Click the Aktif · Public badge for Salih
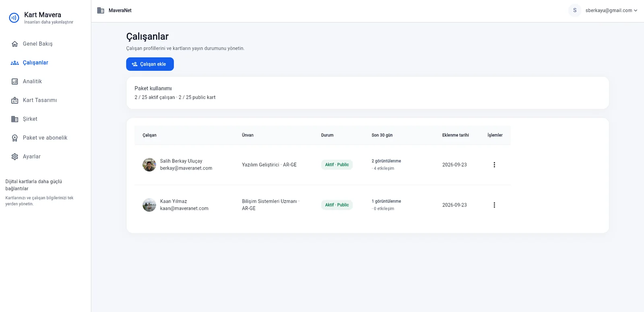The image size is (644, 312). click(337, 165)
